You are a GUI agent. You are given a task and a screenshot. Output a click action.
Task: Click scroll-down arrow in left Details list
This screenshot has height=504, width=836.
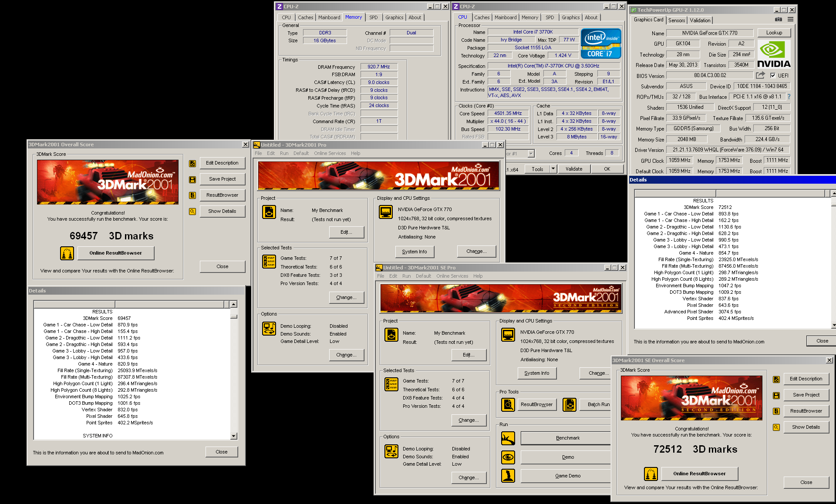[x=234, y=436]
